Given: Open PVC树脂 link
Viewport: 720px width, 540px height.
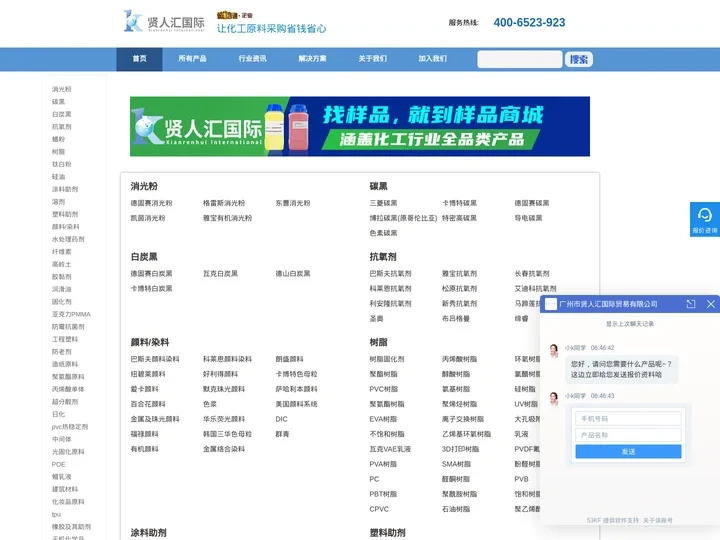Looking at the screenshot, I should tap(383, 389).
